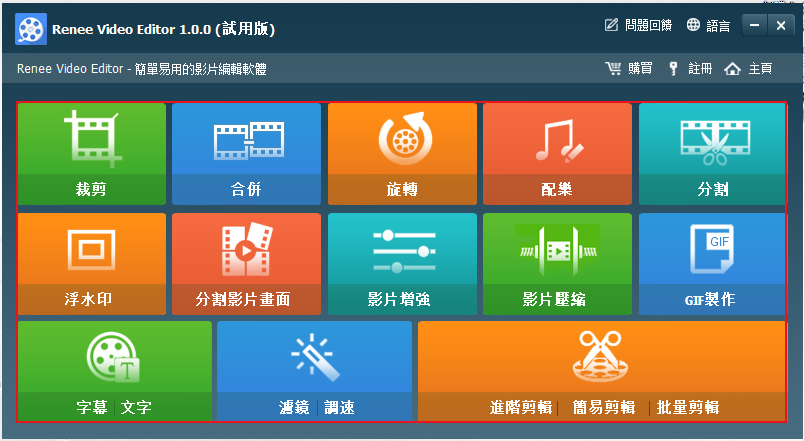Open the 影片增強 video enhance tile
Viewport: 804px width, 441px height.
tap(402, 264)
